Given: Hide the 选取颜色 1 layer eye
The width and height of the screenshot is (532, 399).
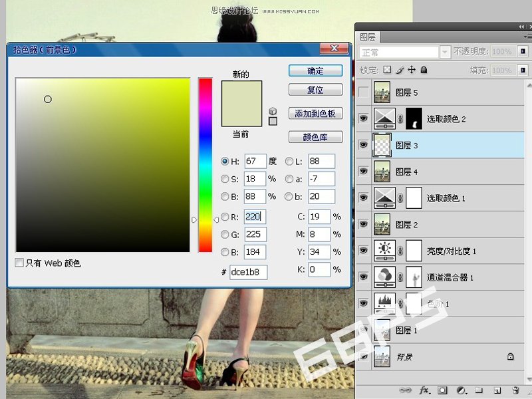Looking at the screenshot, I should point(363,198).
